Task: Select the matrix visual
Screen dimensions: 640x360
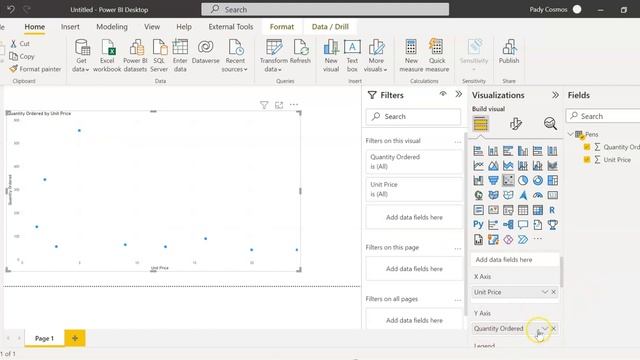Action: click(x=538, y=210)
